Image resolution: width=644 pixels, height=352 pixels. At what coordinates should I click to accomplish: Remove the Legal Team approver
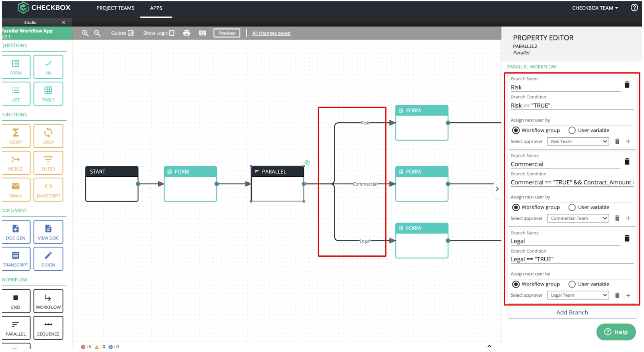[617, 296]
